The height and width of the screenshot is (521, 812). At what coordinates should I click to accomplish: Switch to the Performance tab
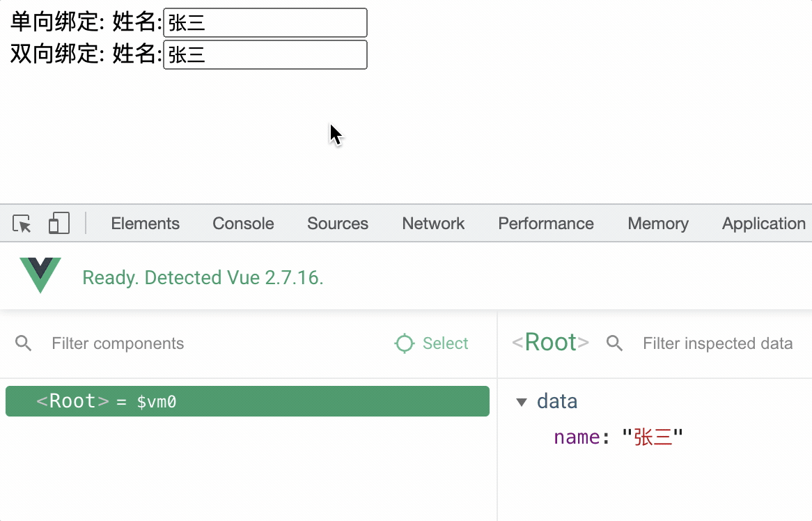coord(546,224)
